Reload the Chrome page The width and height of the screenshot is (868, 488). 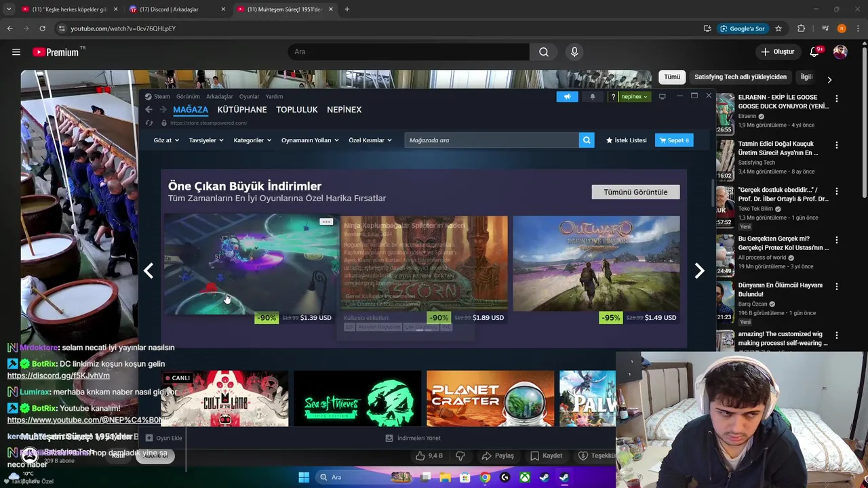42,28
